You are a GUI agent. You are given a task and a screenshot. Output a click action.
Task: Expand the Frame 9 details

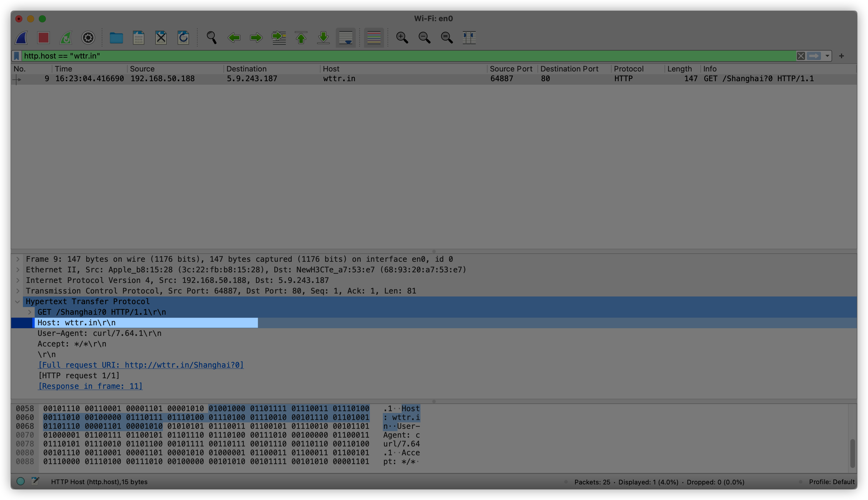tap(18, 259)
